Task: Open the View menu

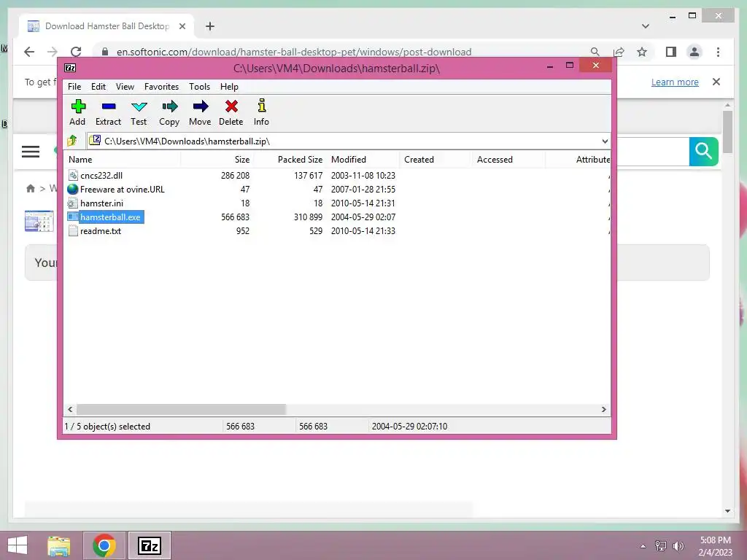Action: (x=125, y=87)
